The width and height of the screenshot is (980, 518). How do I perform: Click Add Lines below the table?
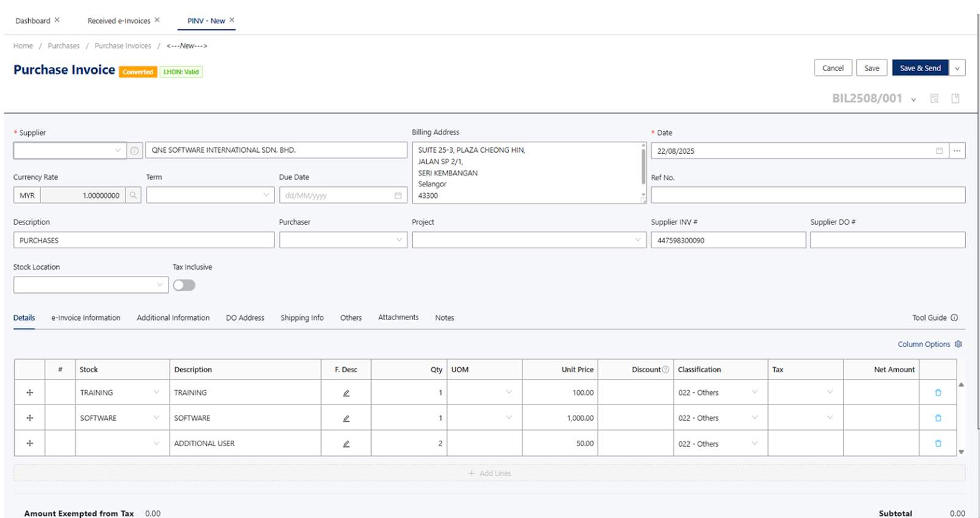pyautogui.click(x=489, y=473)
